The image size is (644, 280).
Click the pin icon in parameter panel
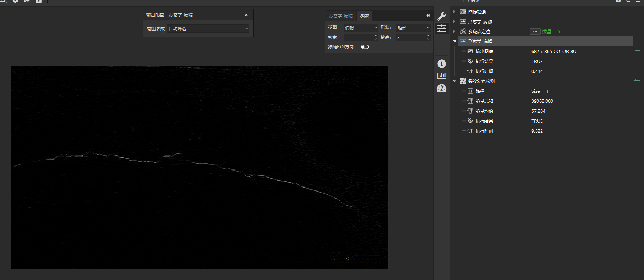(427, 15)
